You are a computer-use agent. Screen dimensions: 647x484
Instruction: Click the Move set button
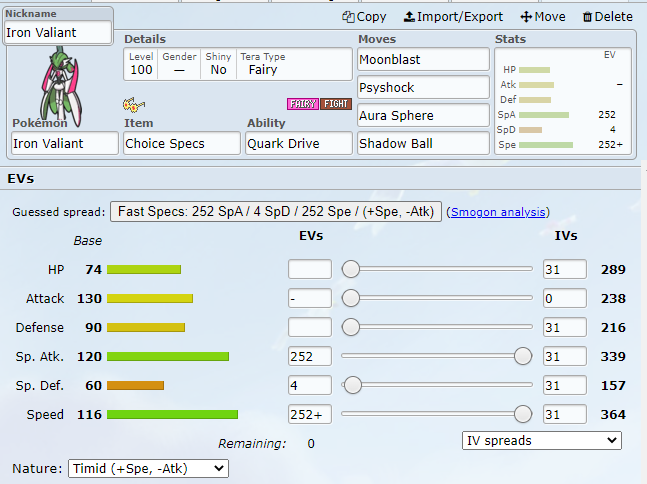click(x=543, y=17)
